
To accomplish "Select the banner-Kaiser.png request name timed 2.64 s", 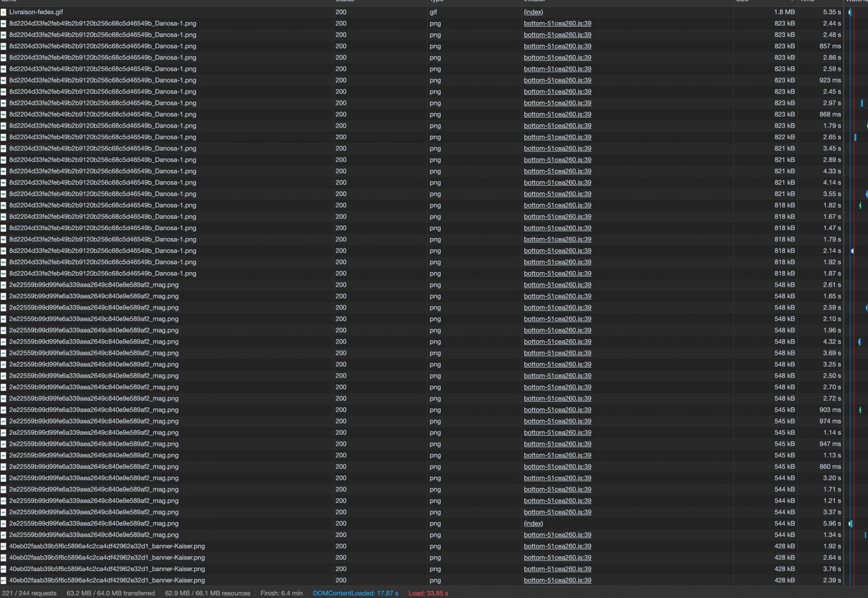I will [x=107, y=558].
